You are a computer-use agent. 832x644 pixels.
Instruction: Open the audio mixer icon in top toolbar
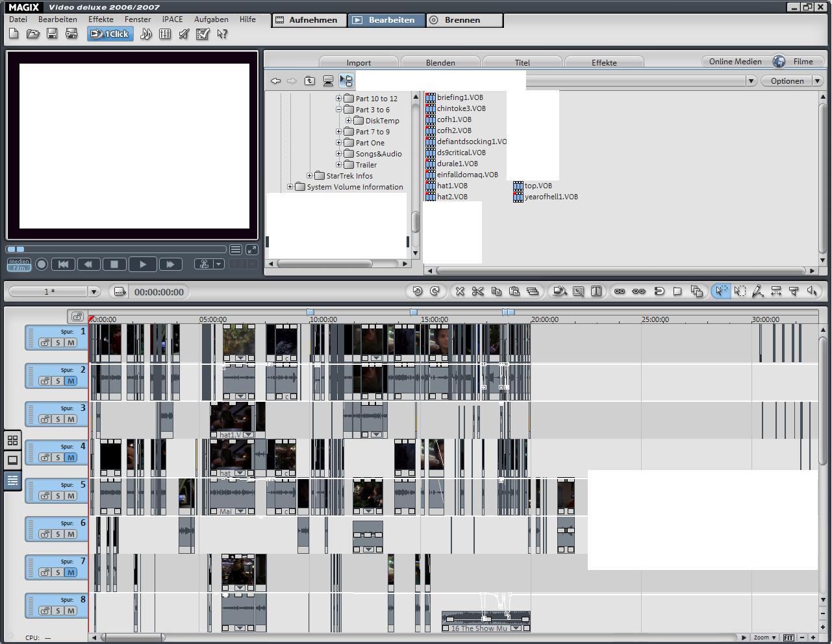[165, 34]
